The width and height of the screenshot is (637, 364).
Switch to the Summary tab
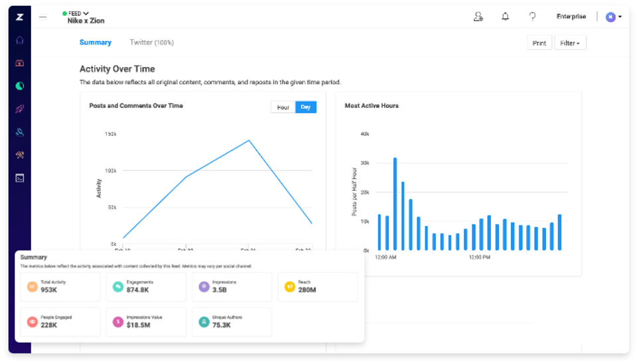(x=96, y=42)
